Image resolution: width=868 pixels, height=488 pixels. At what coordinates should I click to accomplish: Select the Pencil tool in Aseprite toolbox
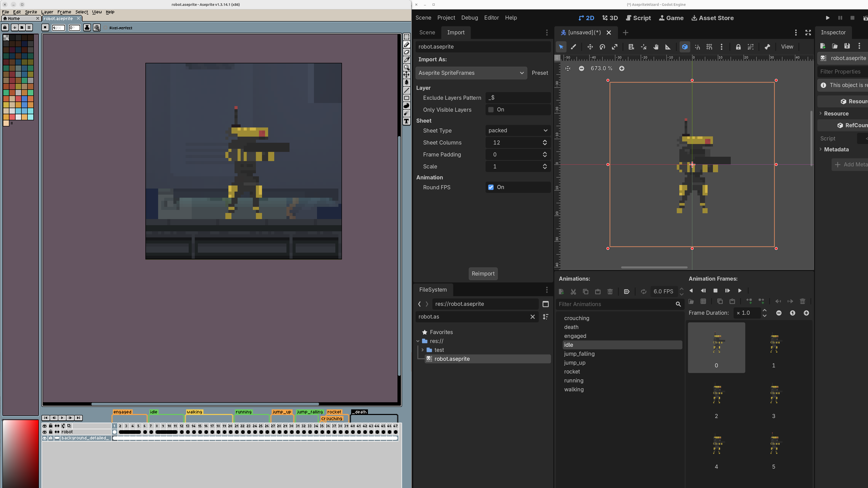click(x=407, y=45)
